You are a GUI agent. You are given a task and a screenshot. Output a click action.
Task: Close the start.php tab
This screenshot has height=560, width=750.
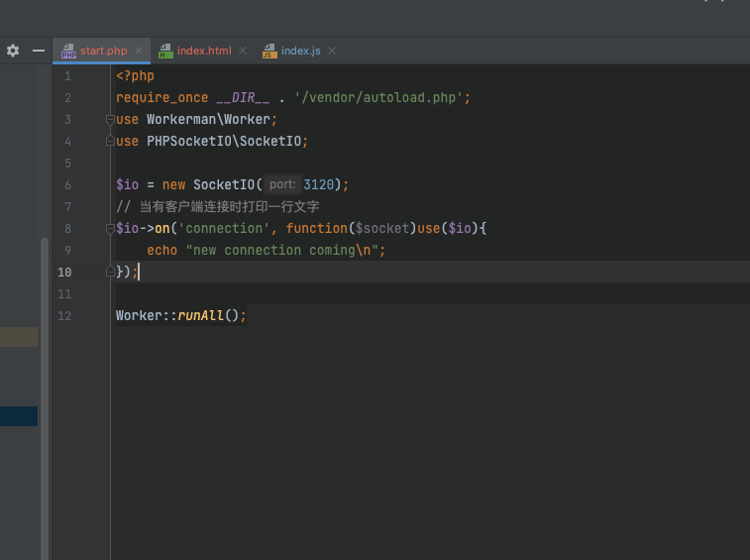(139, 51)
